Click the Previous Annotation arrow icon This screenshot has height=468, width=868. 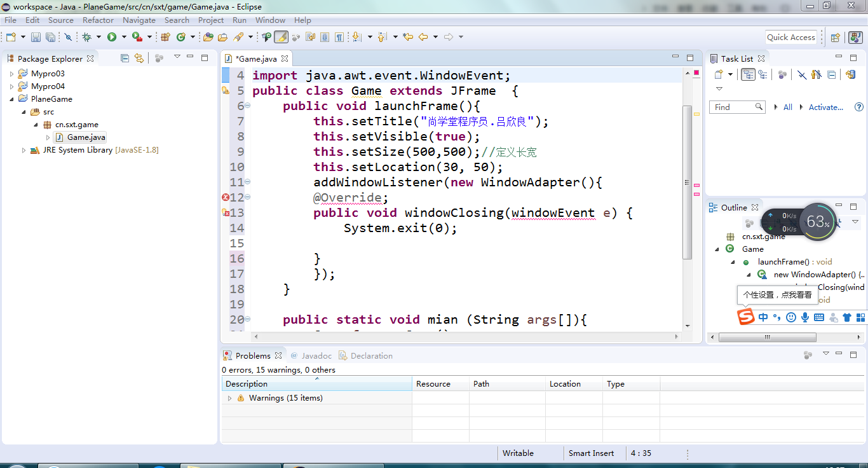(x=382, y=37)
